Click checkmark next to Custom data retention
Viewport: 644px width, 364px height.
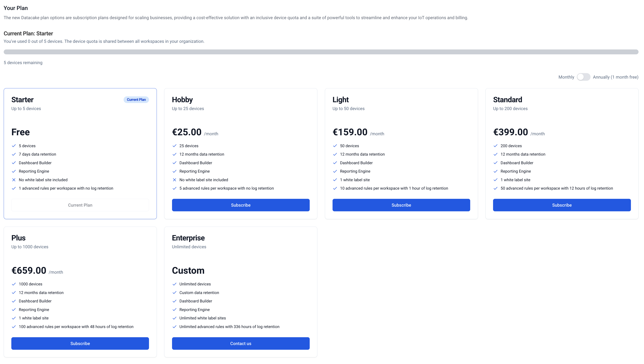[174, 292]
